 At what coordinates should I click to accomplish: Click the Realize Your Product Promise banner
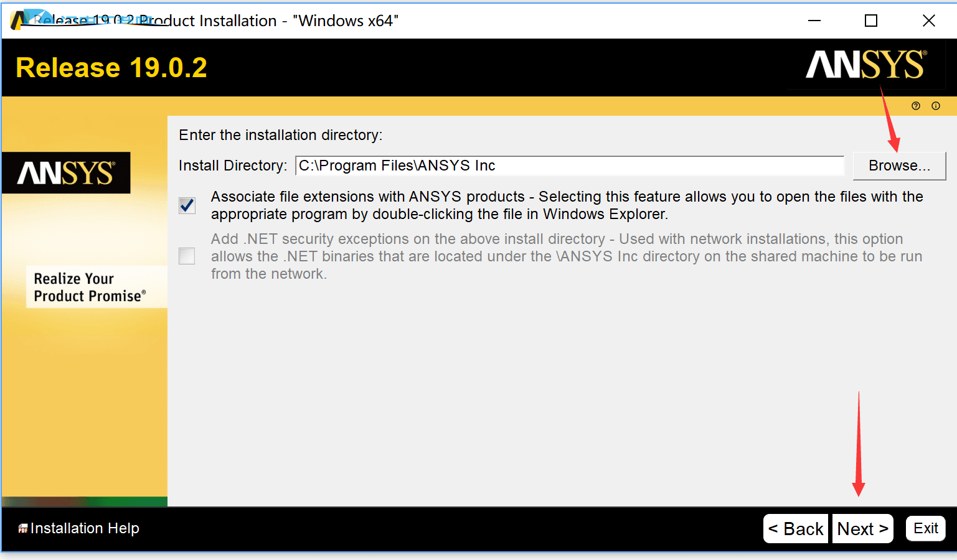coord(90,287)
